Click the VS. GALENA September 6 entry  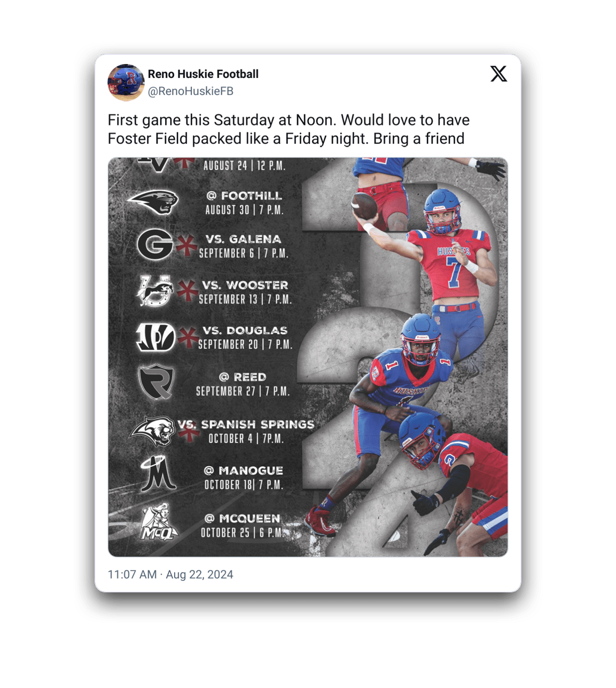point(244,246)
